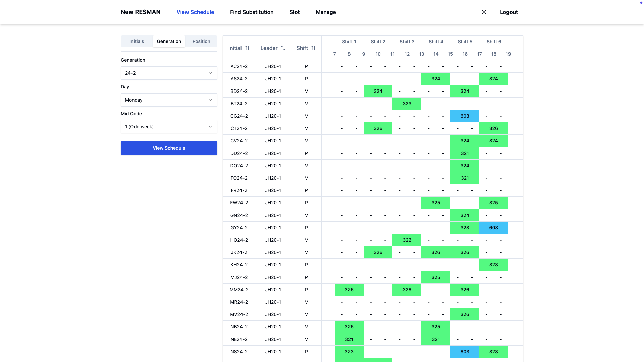
Task: Click blue 603 cell in CG24-2 row
Action: click(x=465, y=116)
